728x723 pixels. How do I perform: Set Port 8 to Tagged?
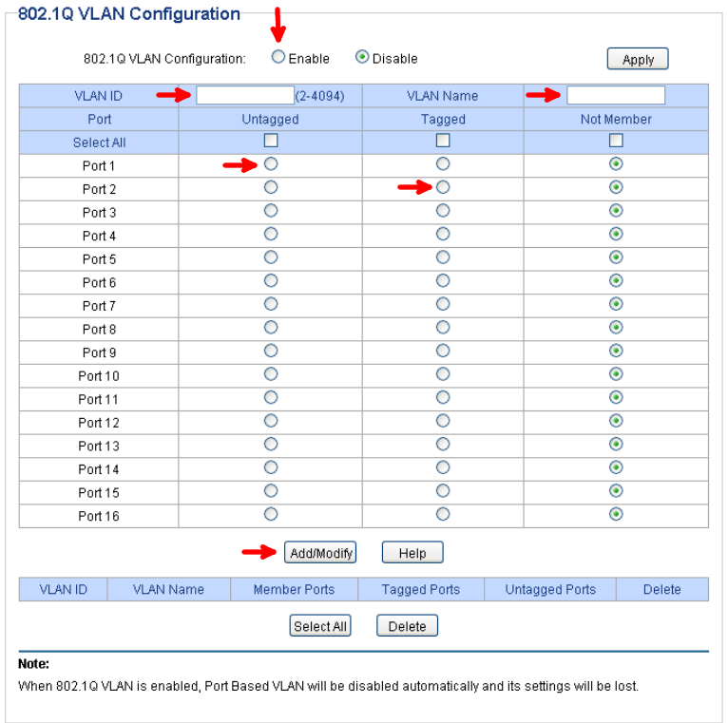(443, 327)
